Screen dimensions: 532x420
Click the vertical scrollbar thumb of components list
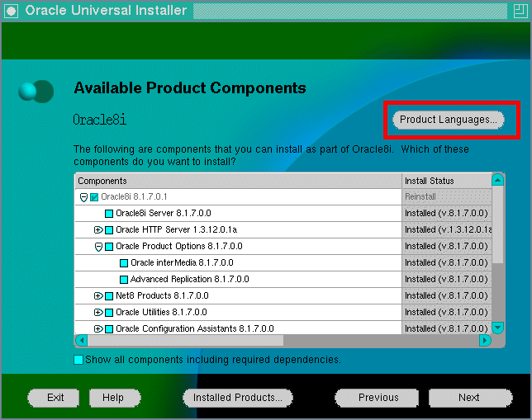click(x=498, y=224)
